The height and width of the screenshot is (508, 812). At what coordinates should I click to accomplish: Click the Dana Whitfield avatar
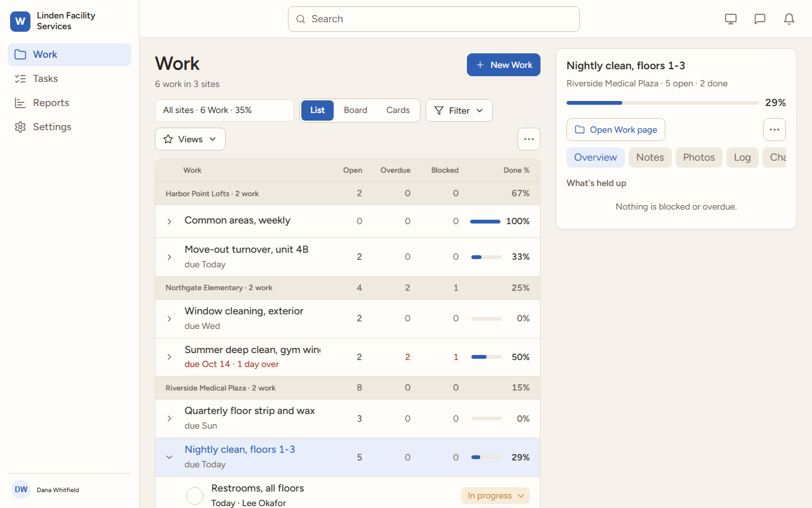[x=21, y=490]
